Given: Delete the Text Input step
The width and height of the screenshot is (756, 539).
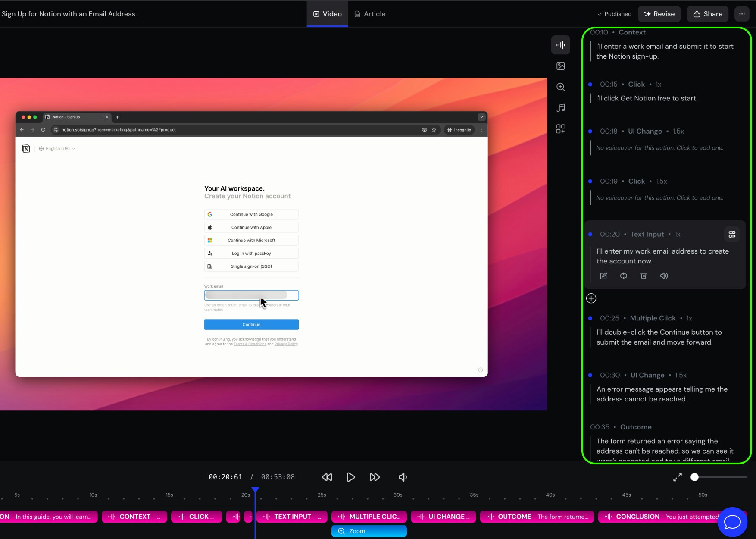Looking at the screenshot, I should click(644, 276).
